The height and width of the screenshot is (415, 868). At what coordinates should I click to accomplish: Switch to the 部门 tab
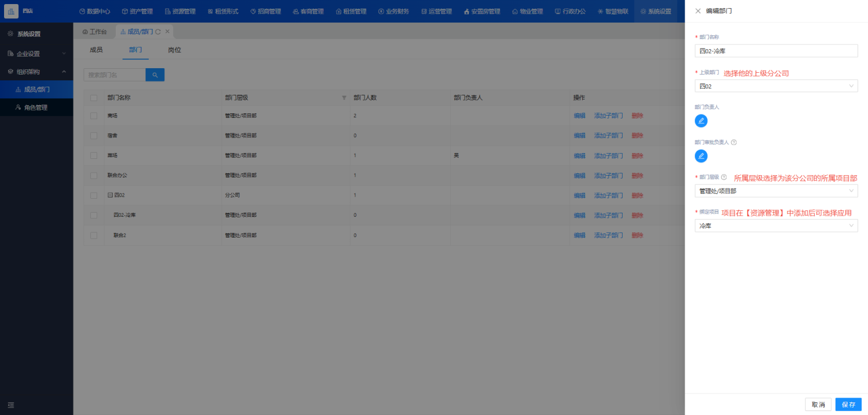[135, 50]
